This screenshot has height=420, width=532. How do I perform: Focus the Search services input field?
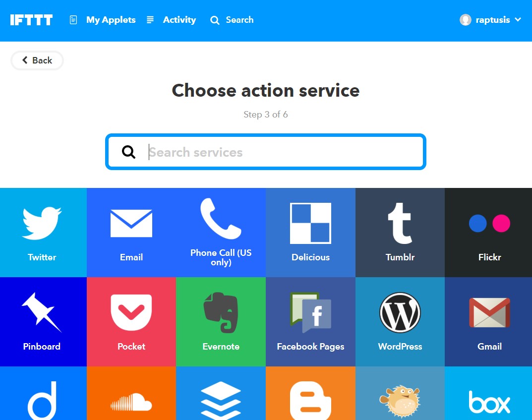(266, 152)
